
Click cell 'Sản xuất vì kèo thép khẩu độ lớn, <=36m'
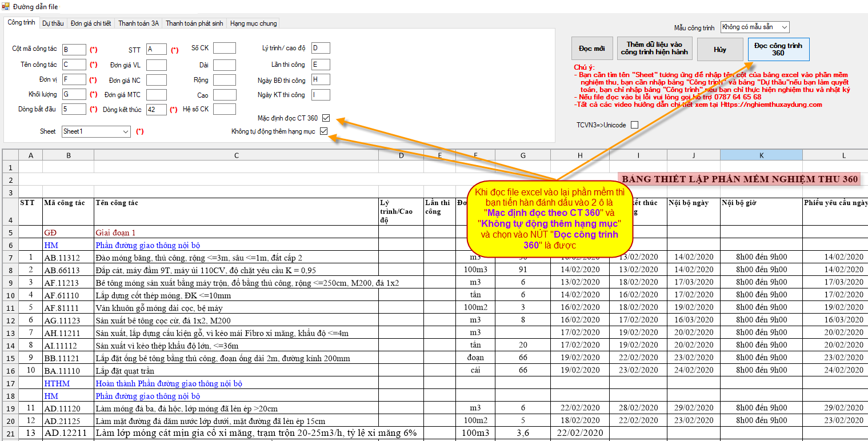tap(236, 345)
